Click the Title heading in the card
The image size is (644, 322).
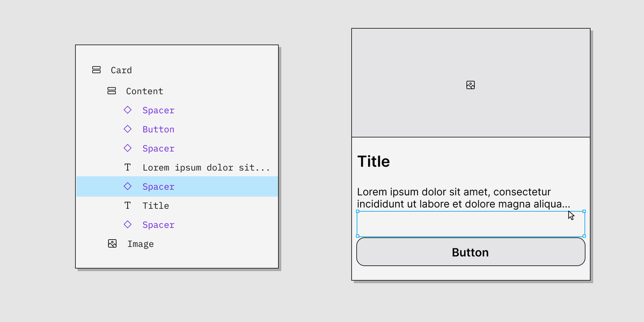(x=374, y=162)
